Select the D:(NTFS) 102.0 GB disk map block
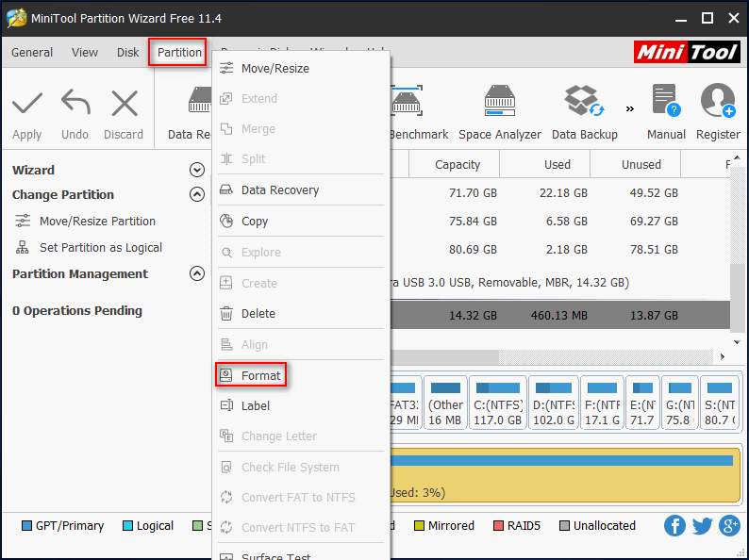The image size is (749, 560). coord(554,403)
